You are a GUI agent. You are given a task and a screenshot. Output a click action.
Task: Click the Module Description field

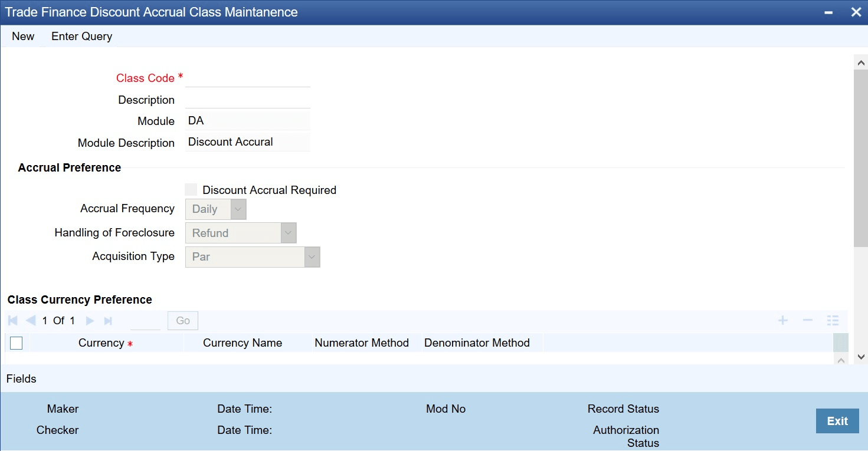point(248,142)
